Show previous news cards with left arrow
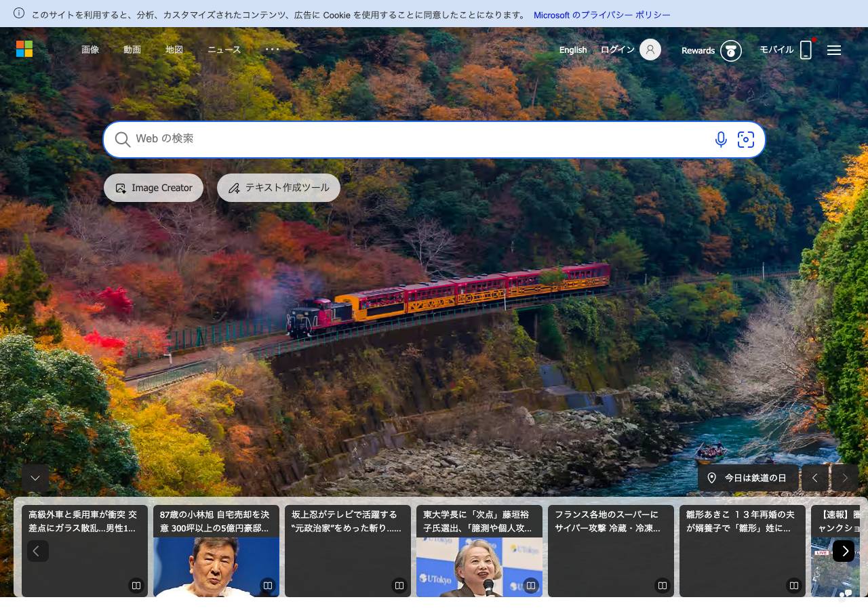The image size is (868, 610). [x=38, y=551]
